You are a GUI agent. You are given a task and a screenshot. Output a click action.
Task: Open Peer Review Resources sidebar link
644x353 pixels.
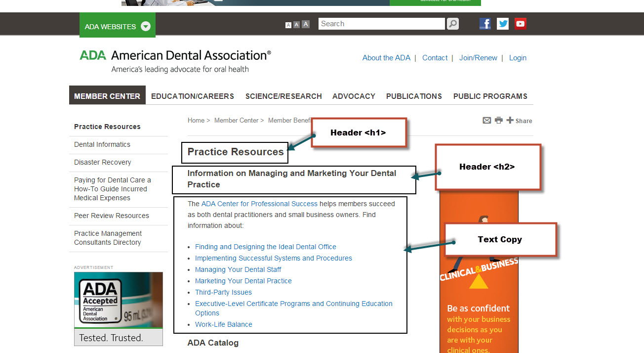pos(112,216)
